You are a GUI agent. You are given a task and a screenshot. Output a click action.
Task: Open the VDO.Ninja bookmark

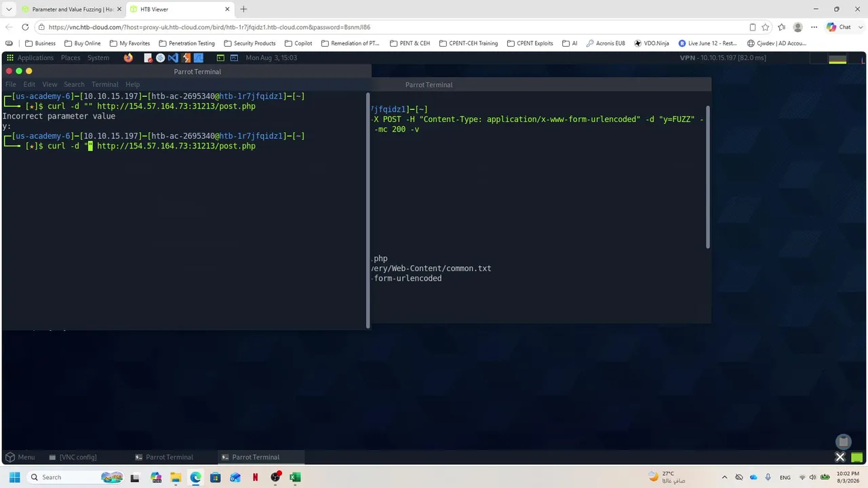(651, 43)
